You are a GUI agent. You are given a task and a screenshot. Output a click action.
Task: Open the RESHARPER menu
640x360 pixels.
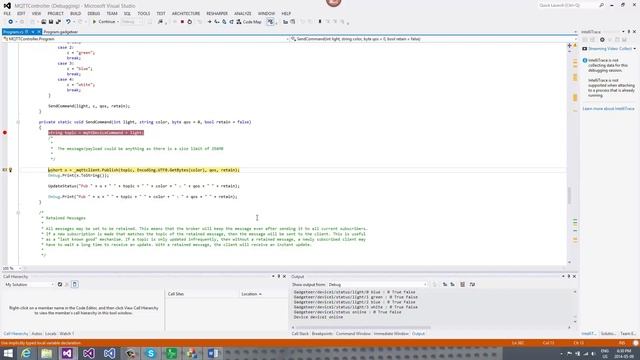point(217,13)
